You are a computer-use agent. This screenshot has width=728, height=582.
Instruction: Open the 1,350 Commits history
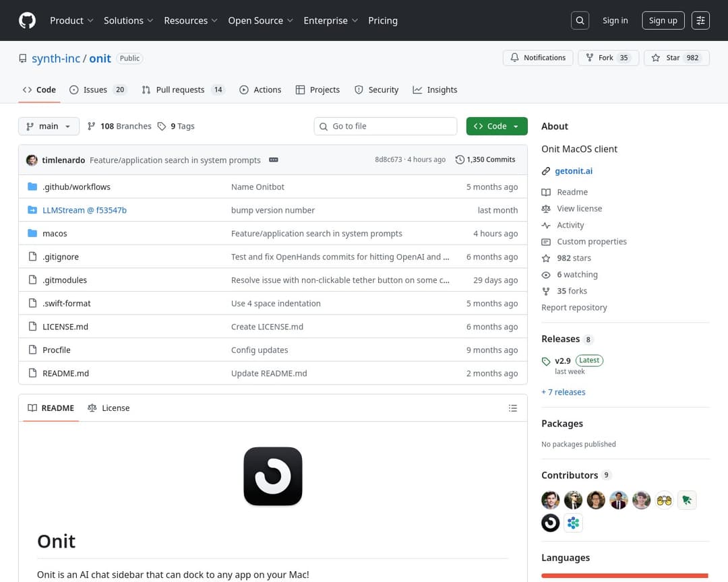pos(485,160)
